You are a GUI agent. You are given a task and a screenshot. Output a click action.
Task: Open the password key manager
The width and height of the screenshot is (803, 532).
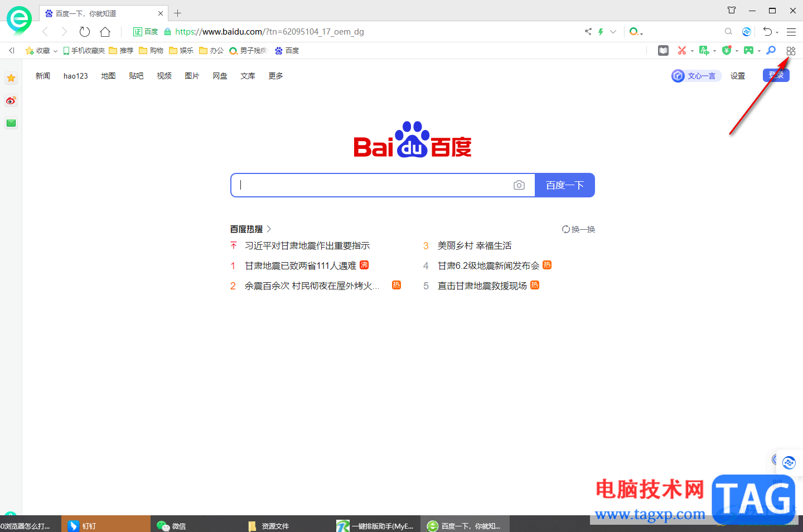click(771, 50)
